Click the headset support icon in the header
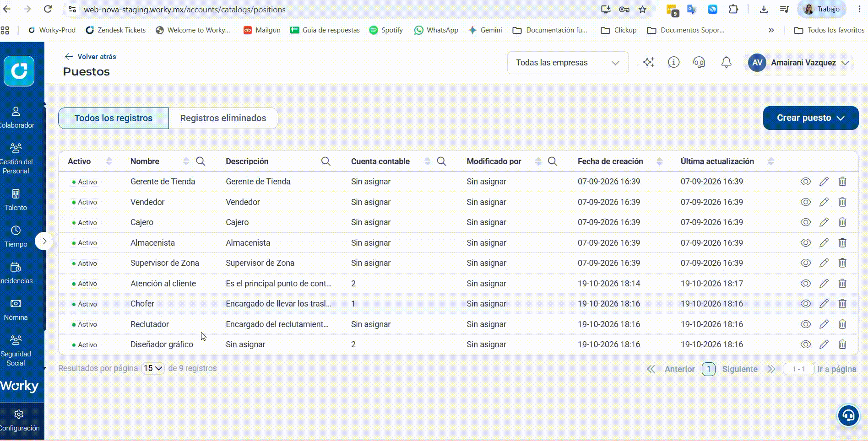The image size is (868, 441). (x=699, y=62)
